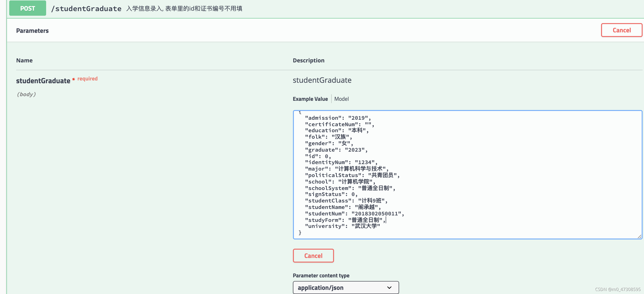644x294 pixels.
Task: Click the Parameters section heading
Action: click(32, 31)
